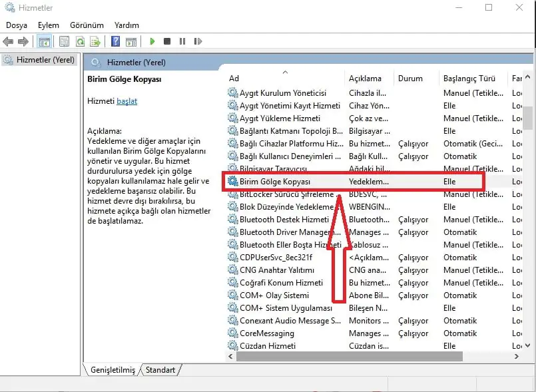Click the Pause service toolbar icon
Viewport: 536px width, 392px height.
182,41
